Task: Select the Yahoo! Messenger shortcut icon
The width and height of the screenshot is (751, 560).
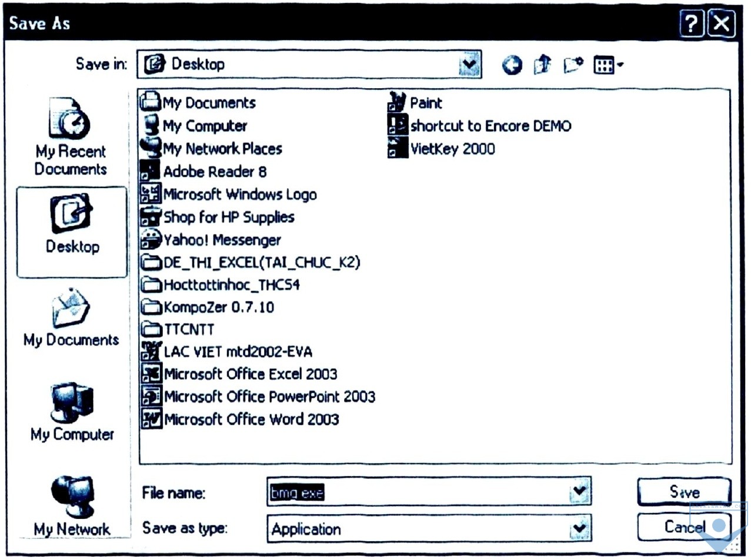Action: pyautogui.click(x=151, y=239)
